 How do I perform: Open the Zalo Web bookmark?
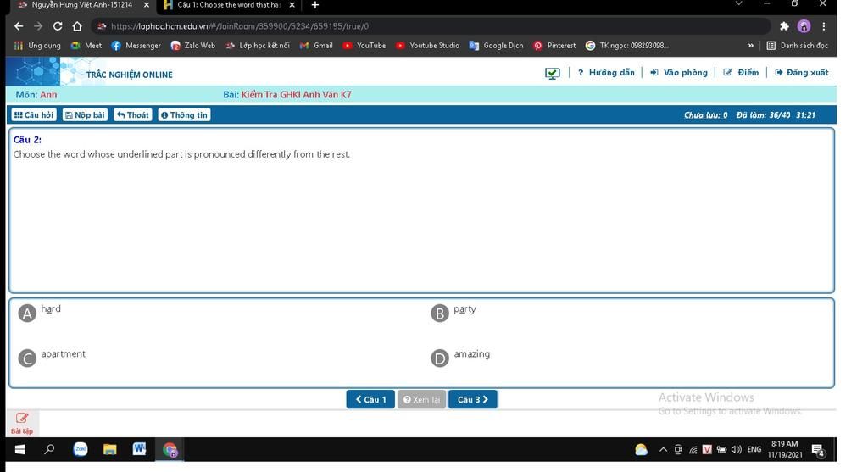coord(193,46)
